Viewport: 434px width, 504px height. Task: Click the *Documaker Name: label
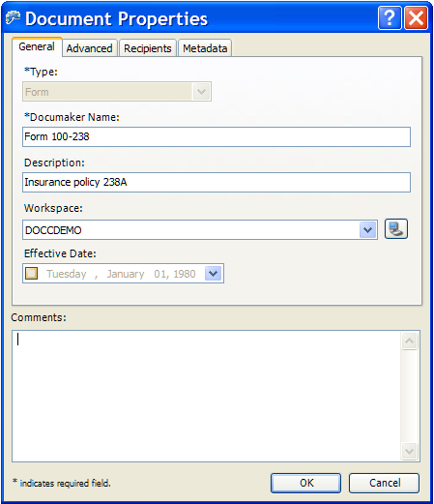point(72,117)
